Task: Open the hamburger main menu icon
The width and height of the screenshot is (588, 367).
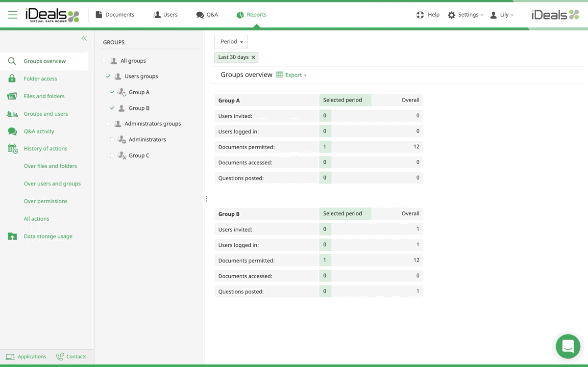Action: 13,15
